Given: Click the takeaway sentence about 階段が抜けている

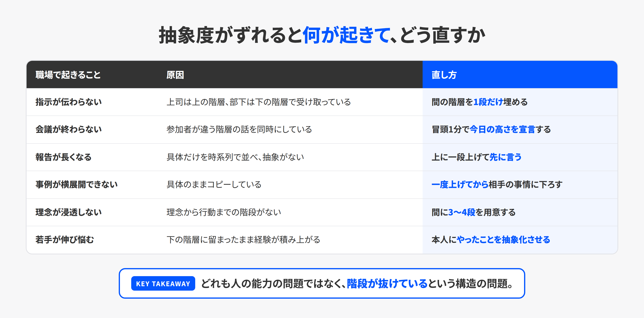Looking at the screenshot, I should tap(357, 284).
